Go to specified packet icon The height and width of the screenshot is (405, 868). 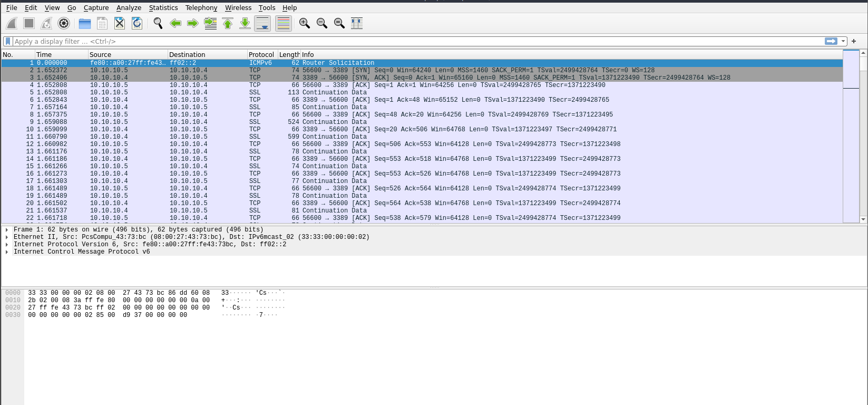(x=210, y=23)
